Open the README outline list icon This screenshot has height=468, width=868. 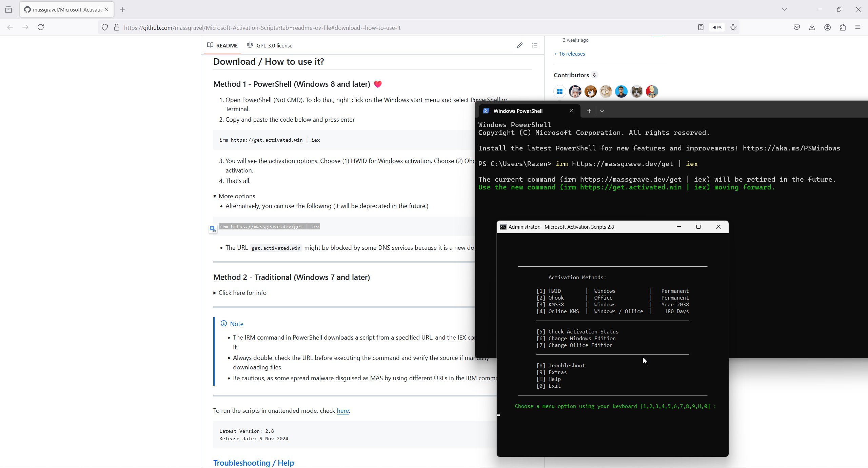pyautogui.click(x=535, y=45)
